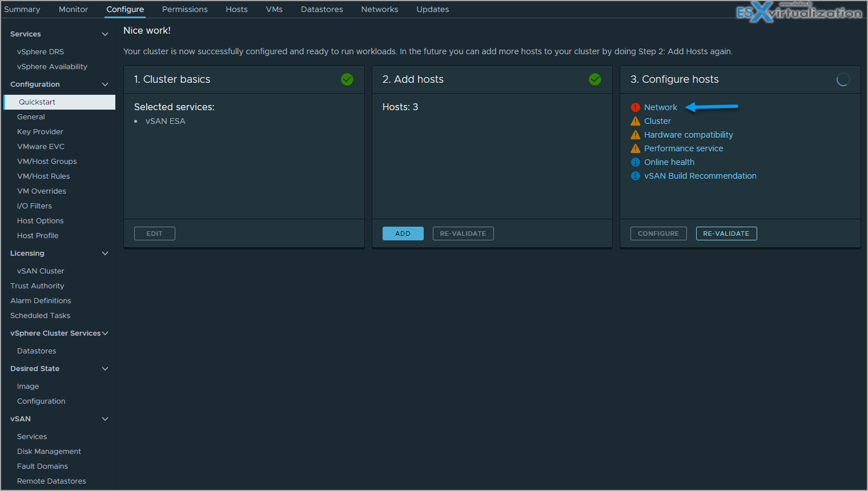The width and height of the screenshot is (868, 491).
Task: Collapse the Services section chevron
Action: point(105,34)
